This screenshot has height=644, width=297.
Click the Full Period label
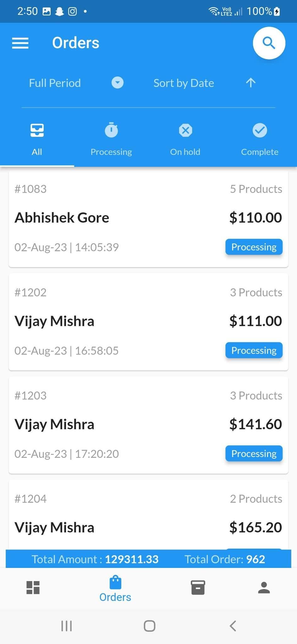[55, 83]
